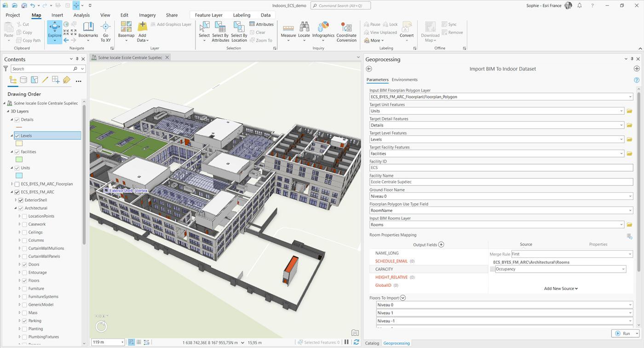Open the Occupancy source field dropdown
644x348 pixels.
623,269
